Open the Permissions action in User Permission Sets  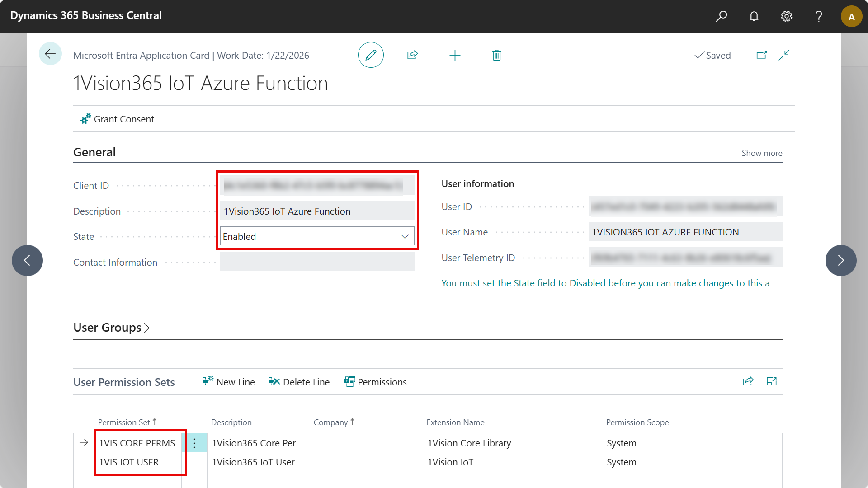376,382
